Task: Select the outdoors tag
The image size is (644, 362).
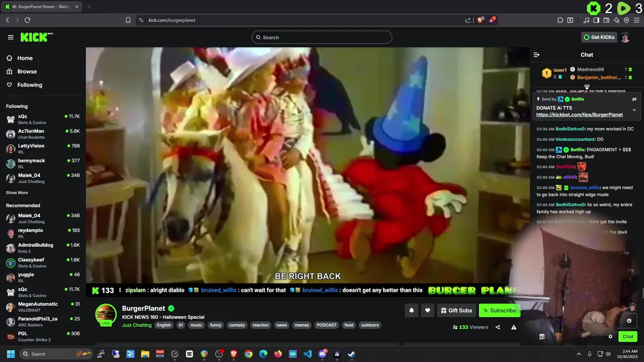Action: point(370,325)
